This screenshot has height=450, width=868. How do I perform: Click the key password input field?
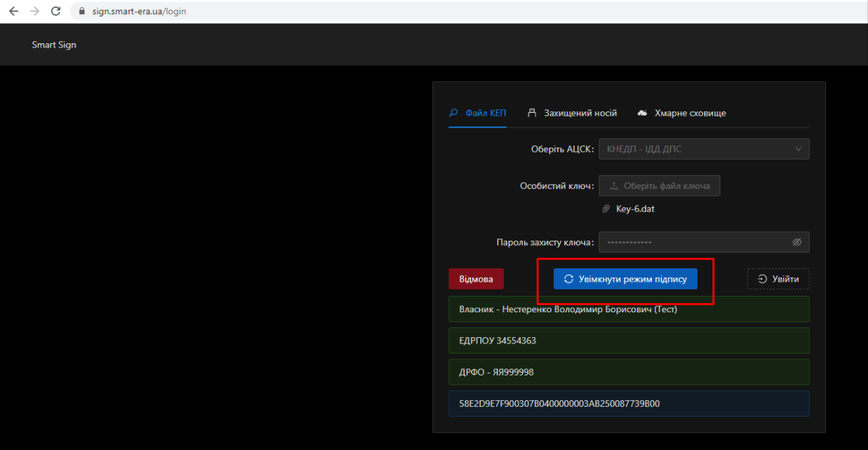(693, 242)
